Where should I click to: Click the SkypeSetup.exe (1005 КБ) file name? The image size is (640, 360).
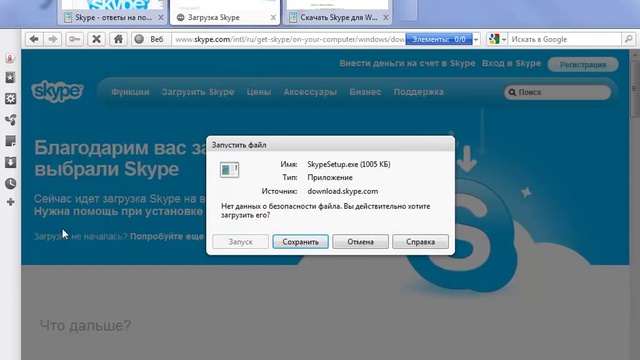[x=349, y=164]
